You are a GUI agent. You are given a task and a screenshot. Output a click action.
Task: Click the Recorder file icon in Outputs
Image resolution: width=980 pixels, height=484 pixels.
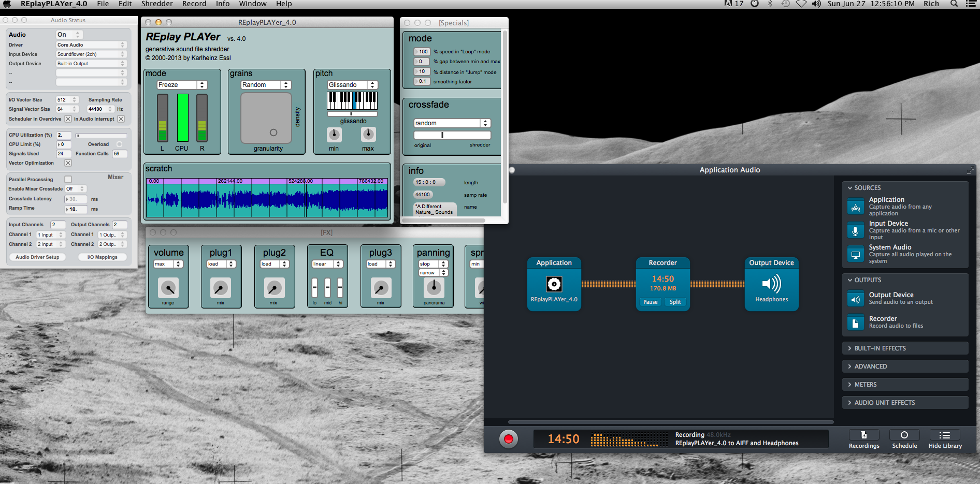pos(855,322)
